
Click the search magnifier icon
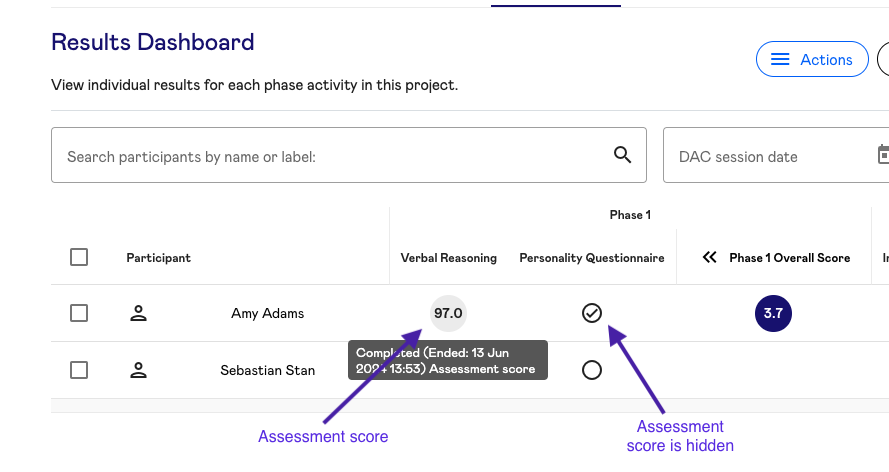point(622,155)
